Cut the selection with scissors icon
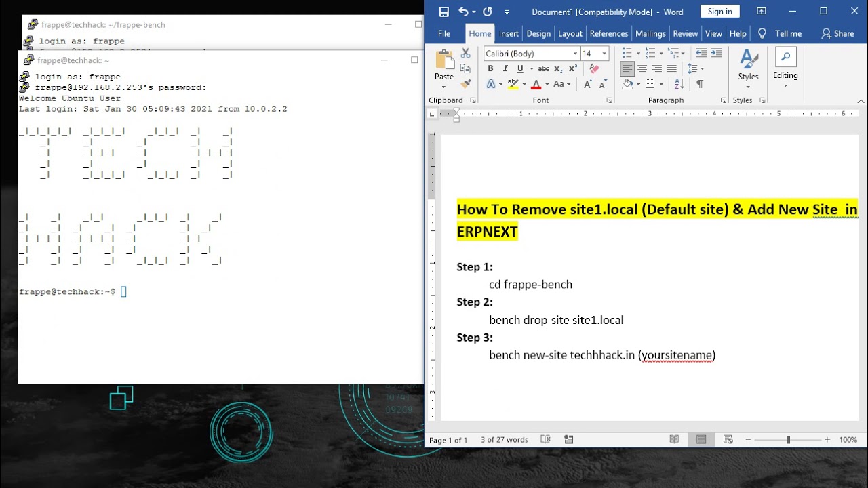This screenshot has height=488, width=868. (x=465, y=53)
